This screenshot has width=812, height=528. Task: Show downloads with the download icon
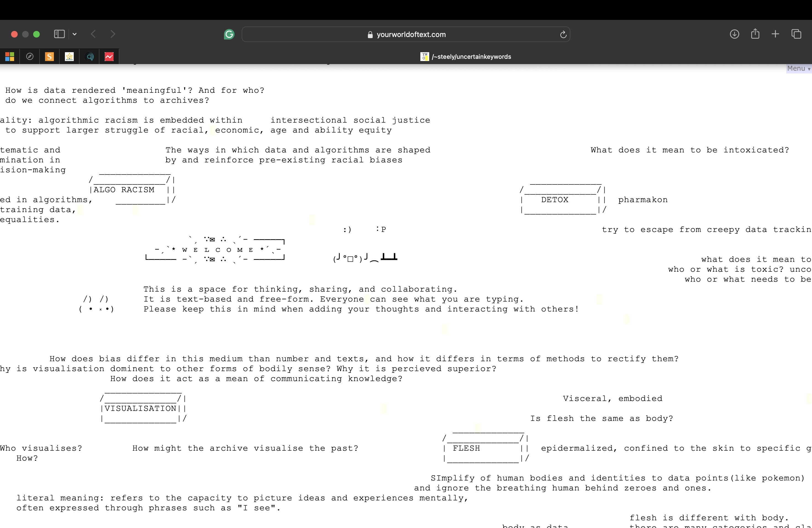[734, 34]
